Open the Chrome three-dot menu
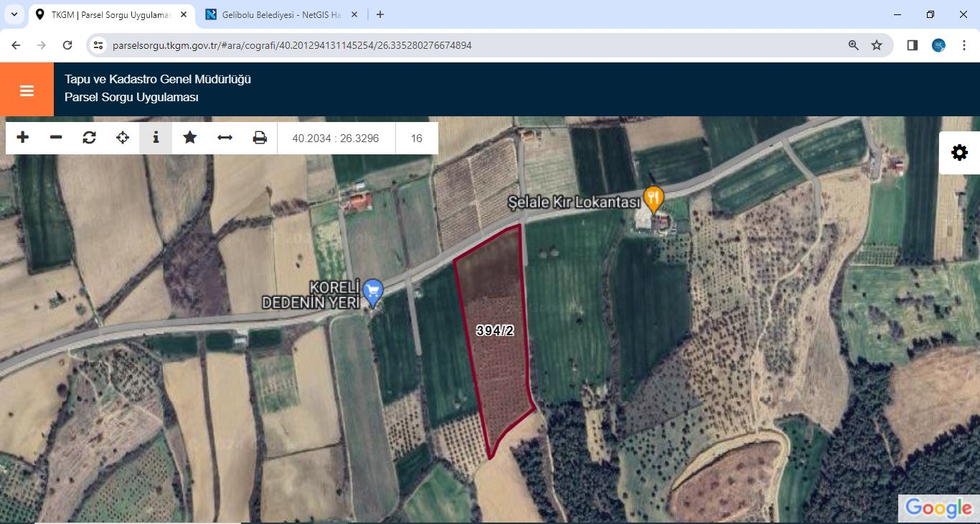This screenshot has width=980, height=524. [963, 45]
